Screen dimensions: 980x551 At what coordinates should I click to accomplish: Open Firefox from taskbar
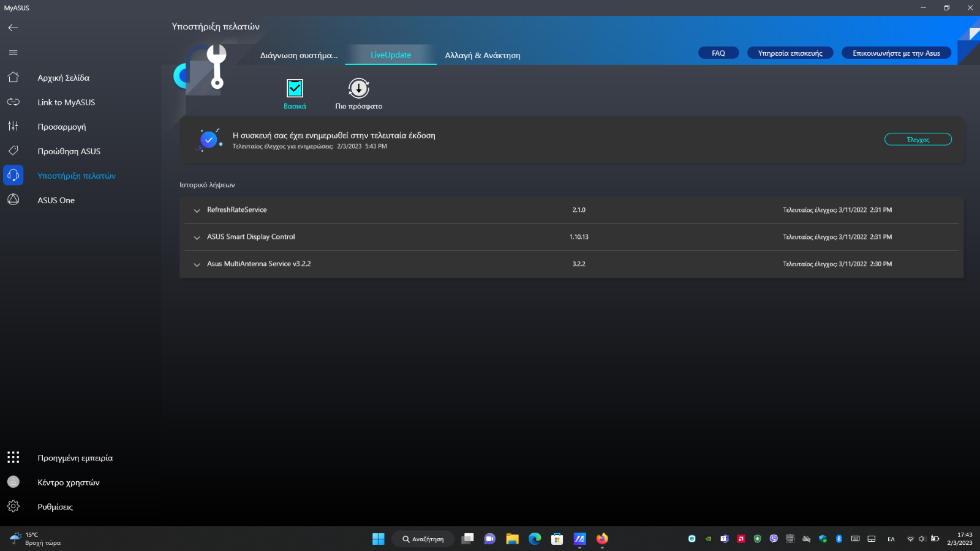(x=602, y=539)
